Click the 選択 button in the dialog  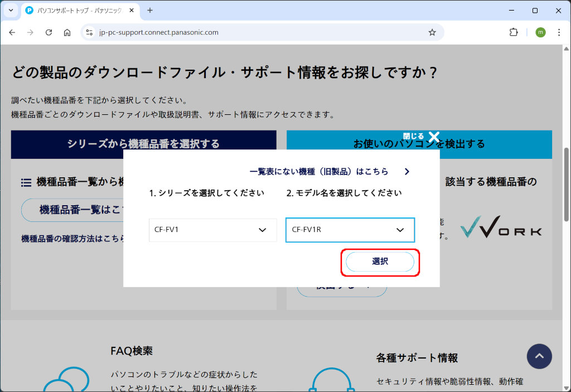(380, 262)
